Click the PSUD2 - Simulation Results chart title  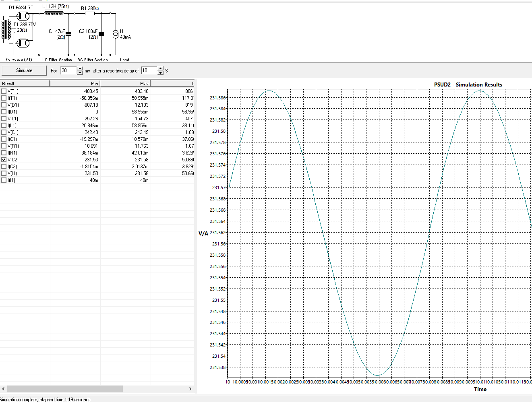coord(468,85)
